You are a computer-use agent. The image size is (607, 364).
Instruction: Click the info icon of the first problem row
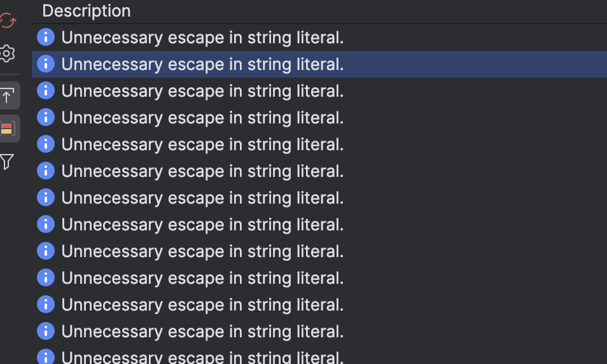click(46, 38)
